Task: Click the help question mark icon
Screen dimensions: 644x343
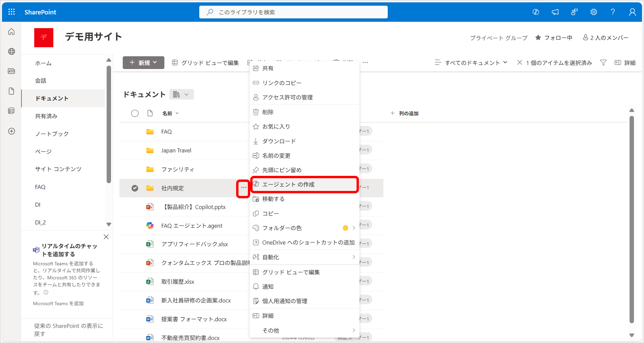Action: 612,12
